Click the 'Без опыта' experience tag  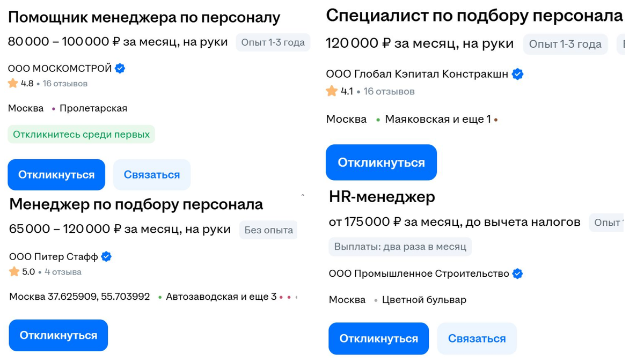tap(268, 229)
